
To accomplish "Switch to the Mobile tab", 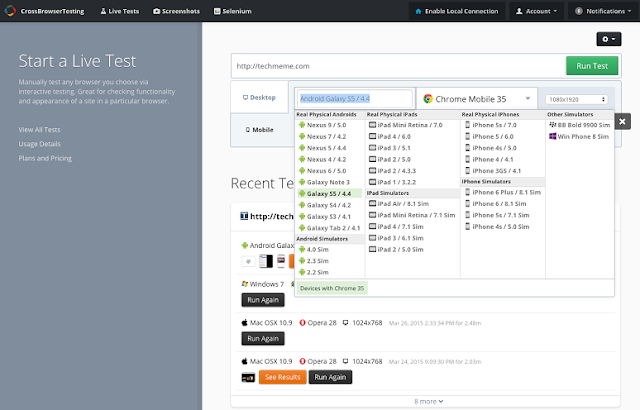I will pyautogui.click(x=259, y=130).
